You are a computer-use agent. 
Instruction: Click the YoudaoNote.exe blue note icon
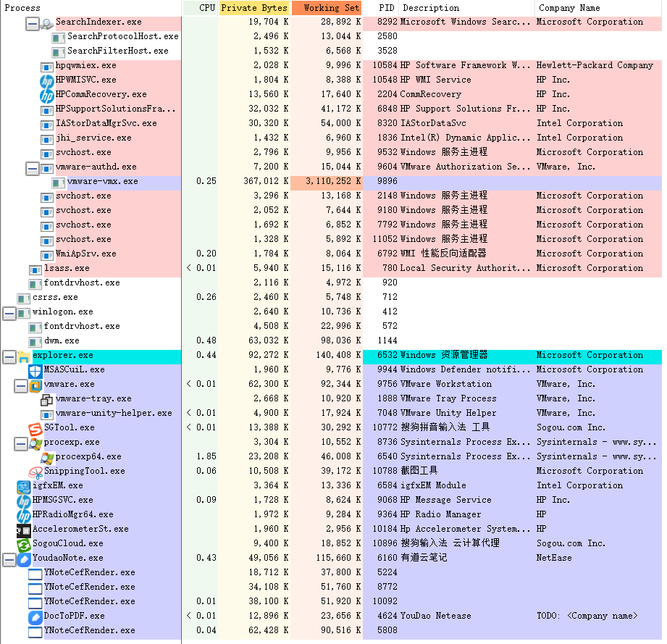pyautogui.click(x=24, y=559)
